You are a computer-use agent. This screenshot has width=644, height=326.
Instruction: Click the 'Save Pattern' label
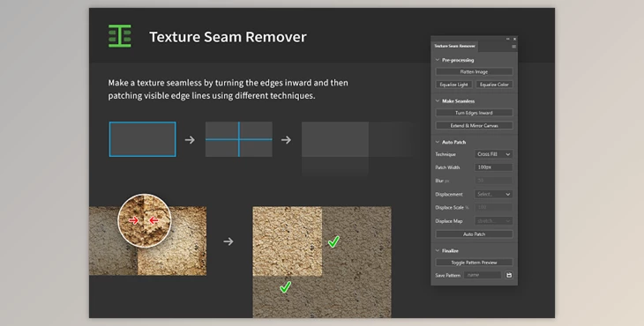pos(447,276)
